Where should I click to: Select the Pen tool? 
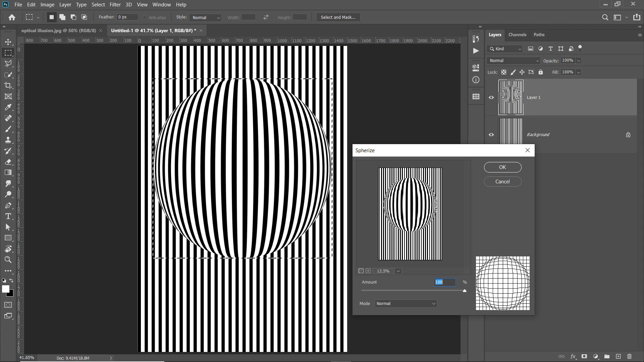(x=8, y=205)
